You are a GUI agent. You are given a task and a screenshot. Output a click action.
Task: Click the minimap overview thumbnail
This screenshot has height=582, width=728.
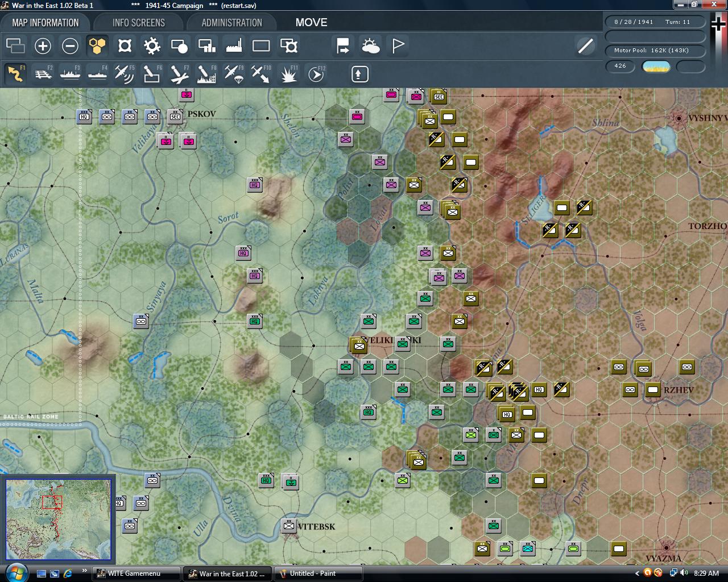click(59, 519)
